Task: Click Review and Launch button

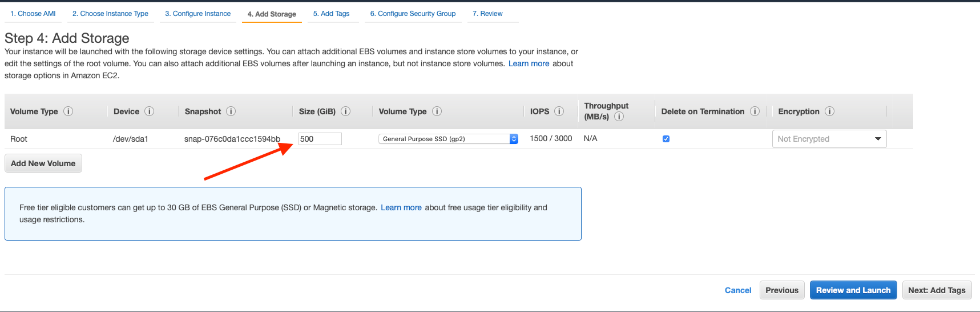Action: pos(853,290)
